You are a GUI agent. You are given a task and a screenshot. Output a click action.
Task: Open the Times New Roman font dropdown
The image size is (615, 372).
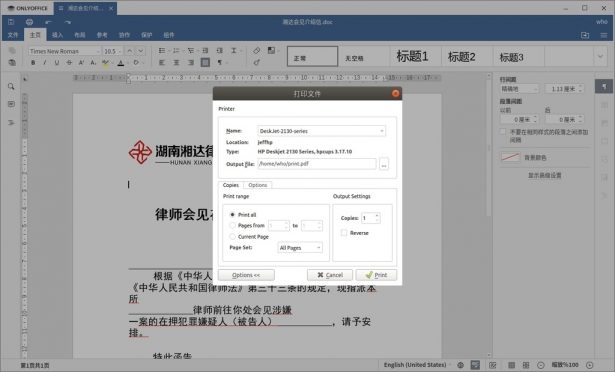[64, 51]
